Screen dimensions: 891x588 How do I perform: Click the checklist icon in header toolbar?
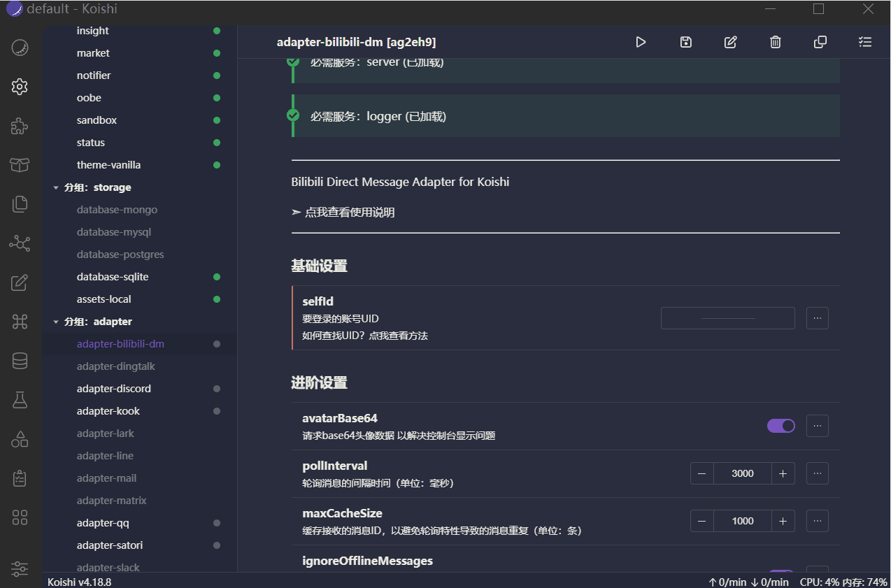point(865,42)
